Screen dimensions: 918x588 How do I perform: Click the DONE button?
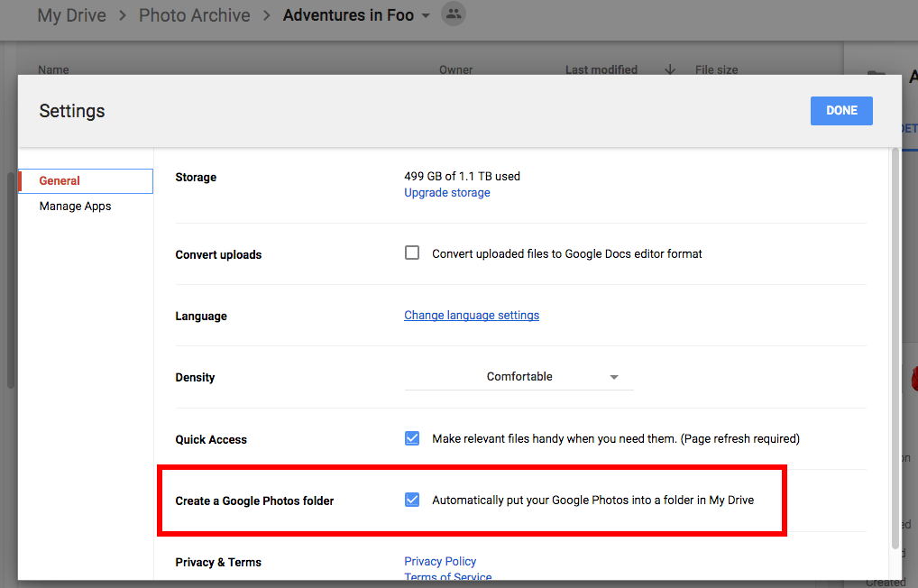[x=840, y=110]
